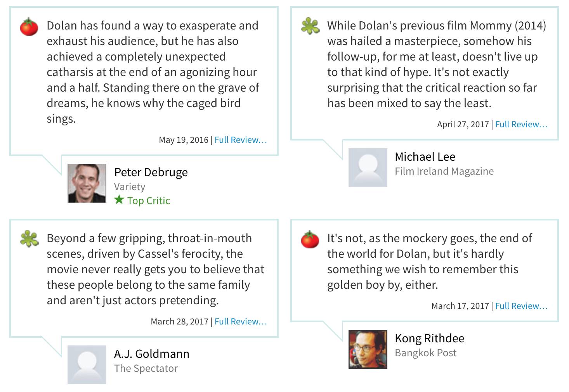
Task: Open Full Review link dated March 28, 2017
Action: (x=241, y=321)
